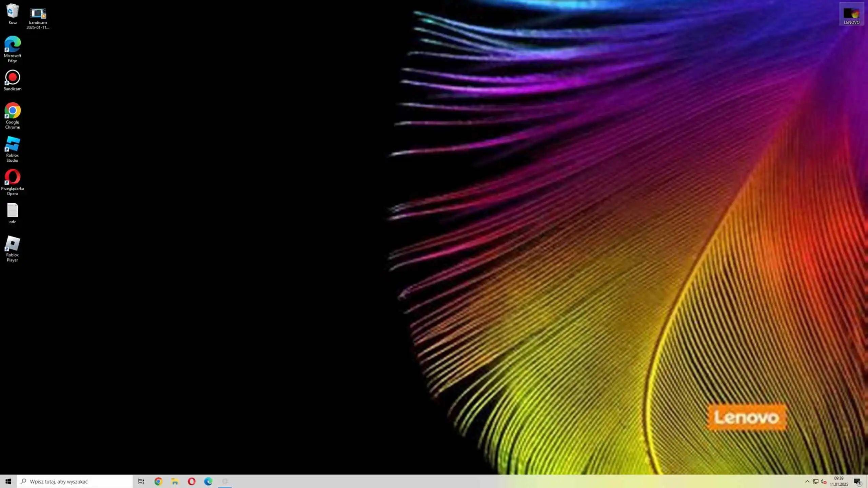Viewport: 868px width, 488px height.
Task: Select the odc text file
Action: pyautogui.click(x=13, y=211)
